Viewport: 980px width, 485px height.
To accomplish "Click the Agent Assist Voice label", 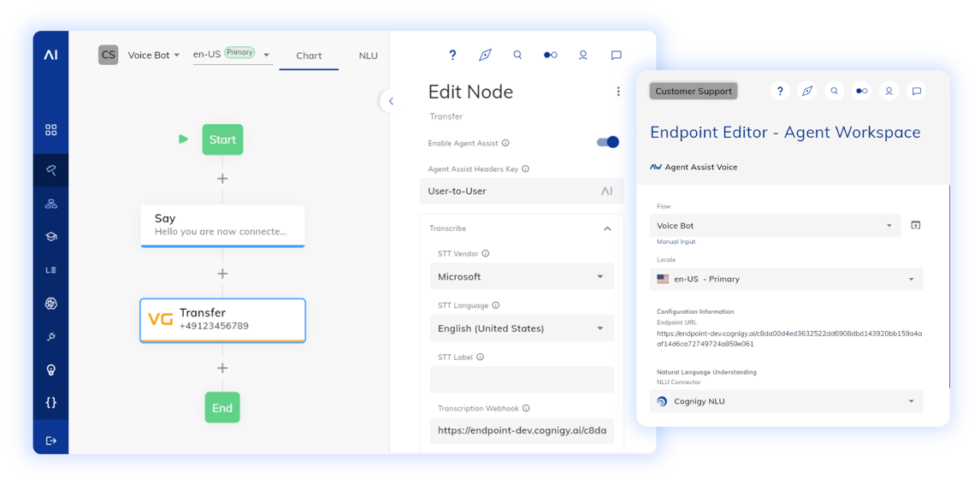I will pyautogui.click(x=700, y=167).
